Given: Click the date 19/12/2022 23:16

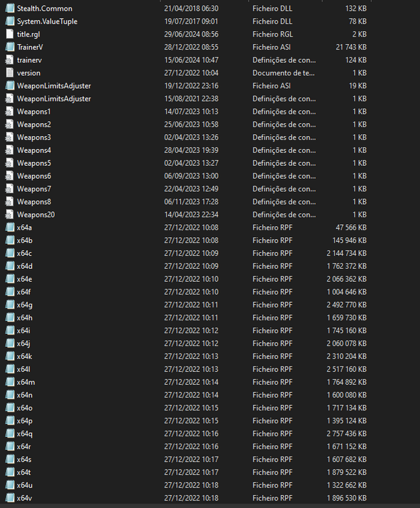Looking at the screenshot, I should 191,86.
